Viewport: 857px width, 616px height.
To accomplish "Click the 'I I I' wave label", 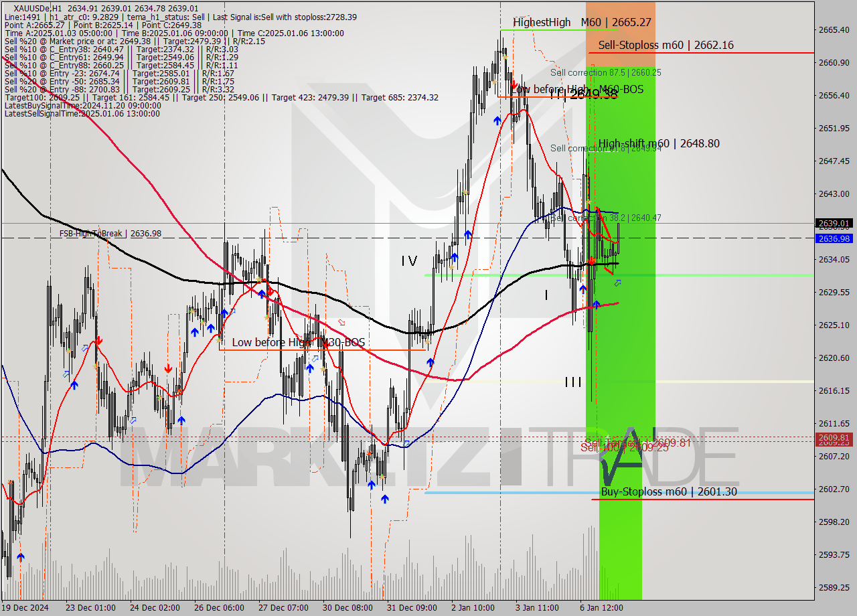I will 573,382.
